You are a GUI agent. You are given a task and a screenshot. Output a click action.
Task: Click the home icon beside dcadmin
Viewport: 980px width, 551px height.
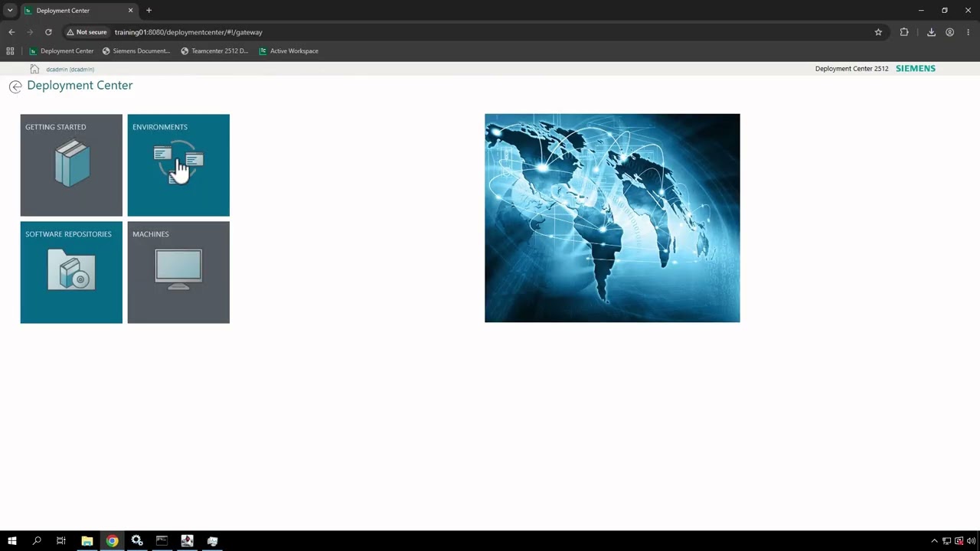coord(34,69)
